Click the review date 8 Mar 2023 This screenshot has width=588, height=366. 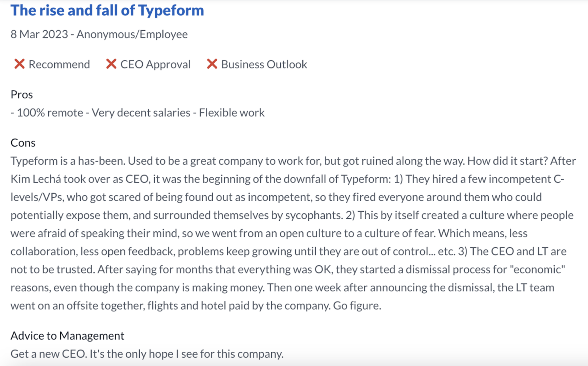(x=39, y=34)
